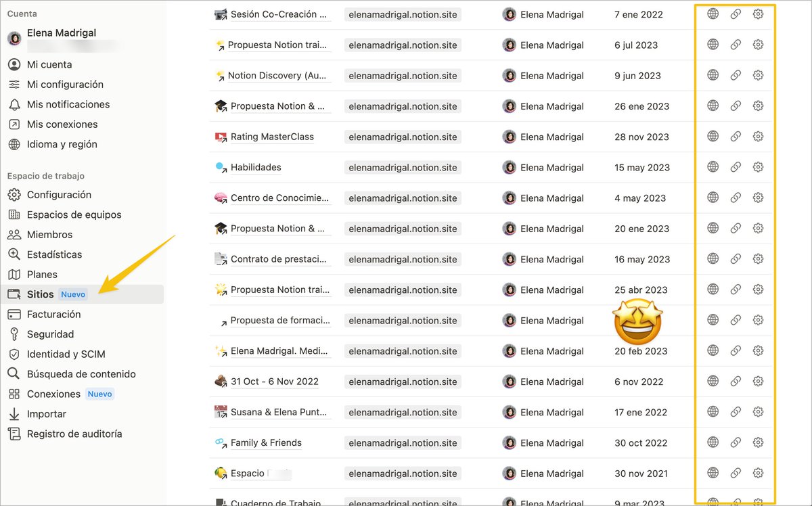Click globe icon for Sesión Co-Creación row
812x506 pixels.
click(713, 14)
